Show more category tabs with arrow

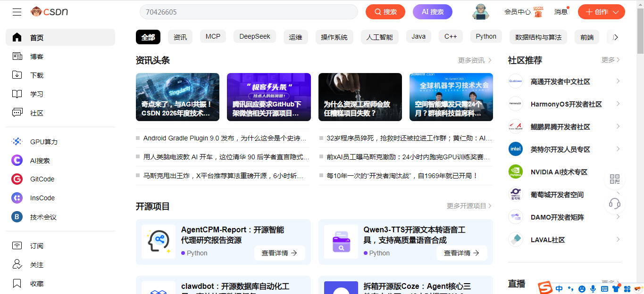(x=615, y=37)
